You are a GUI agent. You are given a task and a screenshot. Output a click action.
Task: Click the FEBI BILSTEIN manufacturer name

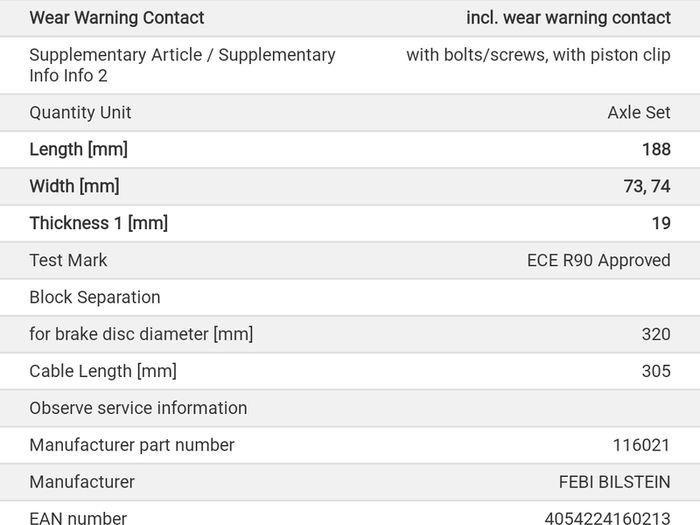click(x=615, y=482)
